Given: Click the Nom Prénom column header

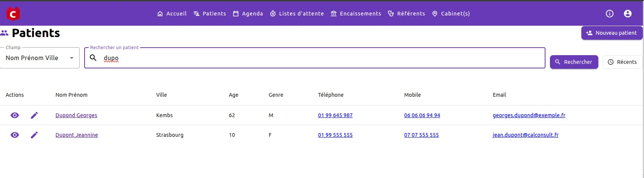Looking at the screenshot, I should [x=71, y=95].
